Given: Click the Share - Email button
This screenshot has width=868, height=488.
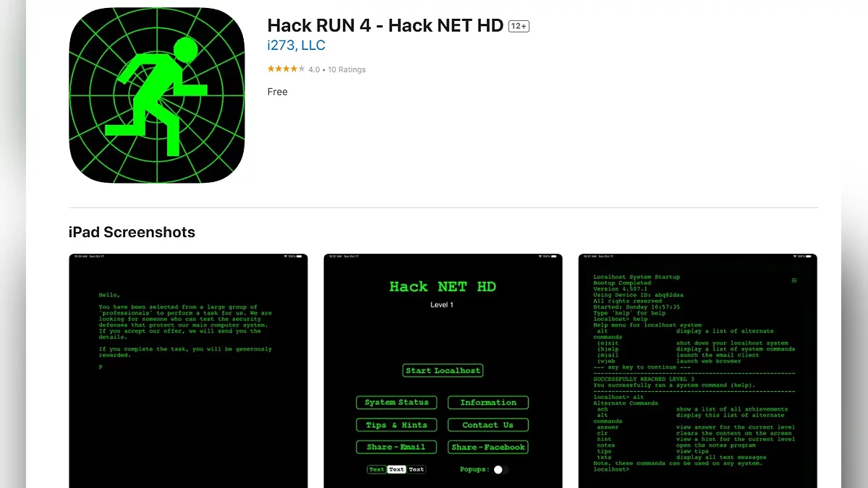Looking at the screenshot, I should click(x=396, y=448).
